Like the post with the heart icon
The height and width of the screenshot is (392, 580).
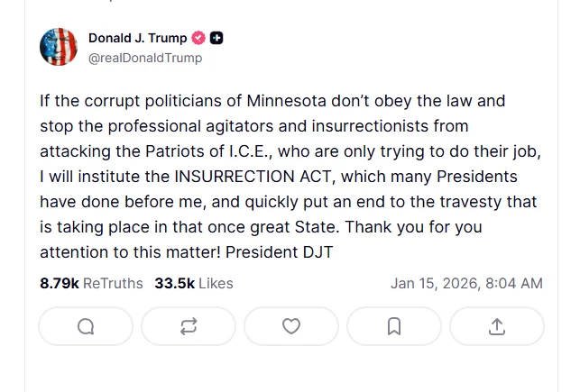[x=291, y=326]
